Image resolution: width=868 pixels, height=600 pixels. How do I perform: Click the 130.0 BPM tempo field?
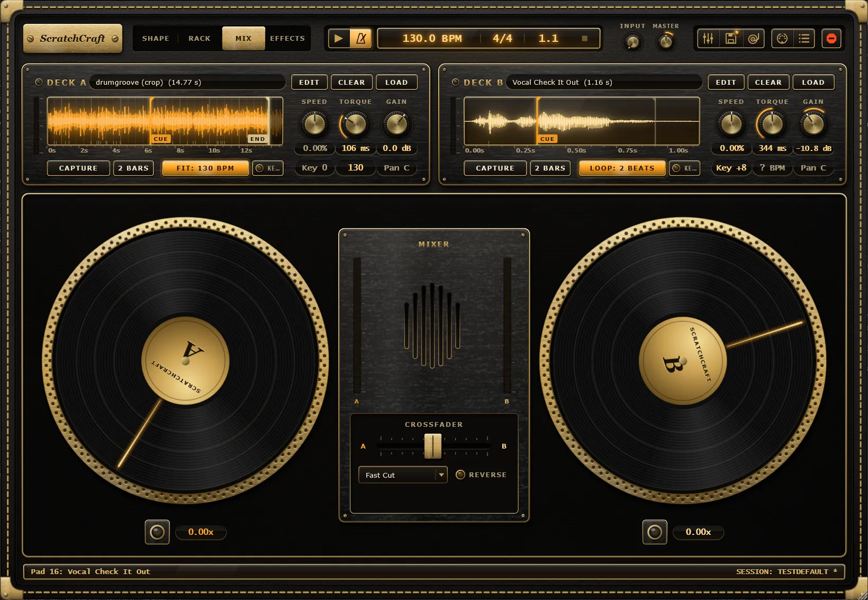pos(432,39)
